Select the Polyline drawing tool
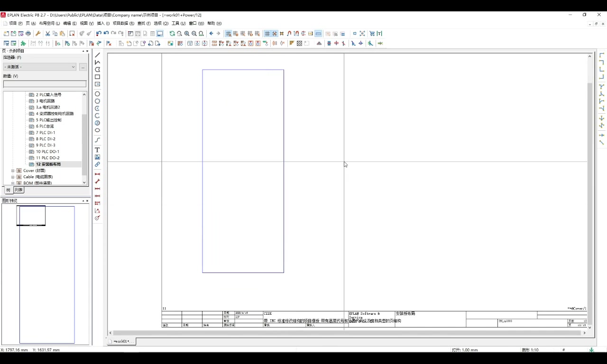Screen dimensions: 607x364 97,62
